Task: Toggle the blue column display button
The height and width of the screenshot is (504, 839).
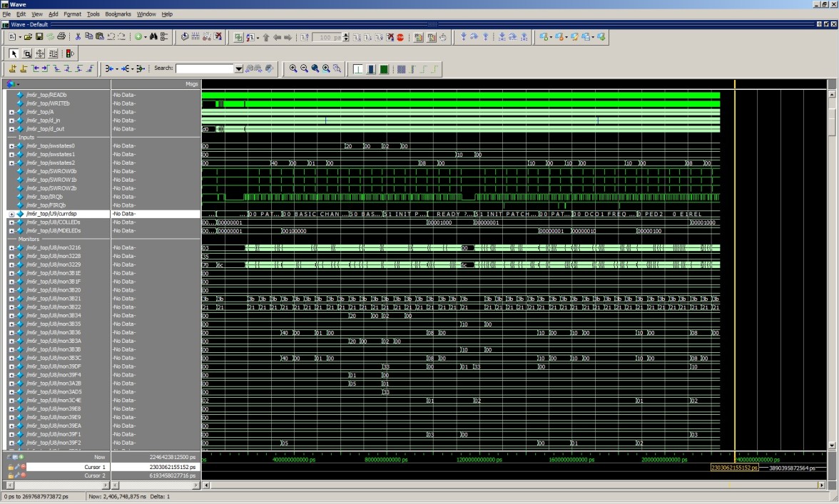Action: (x=371, y=69)
